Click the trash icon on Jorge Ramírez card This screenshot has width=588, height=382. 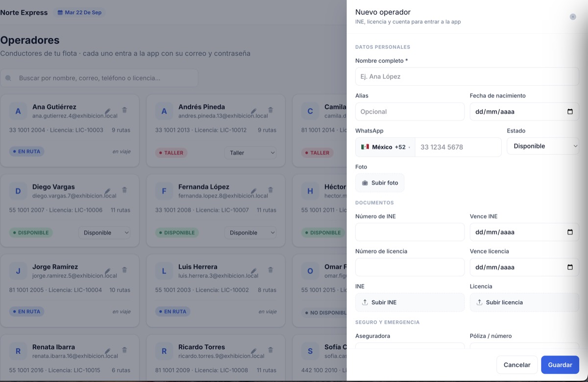tap(124, 270)
